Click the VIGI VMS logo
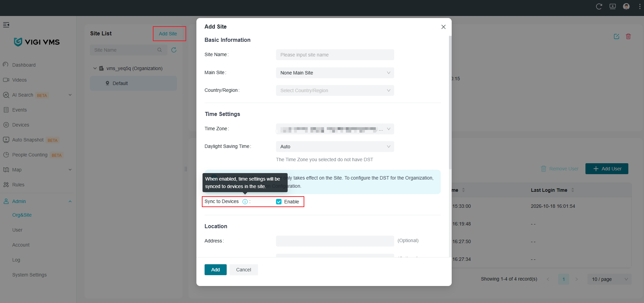The image size is (644, 303). click(37, 42)
